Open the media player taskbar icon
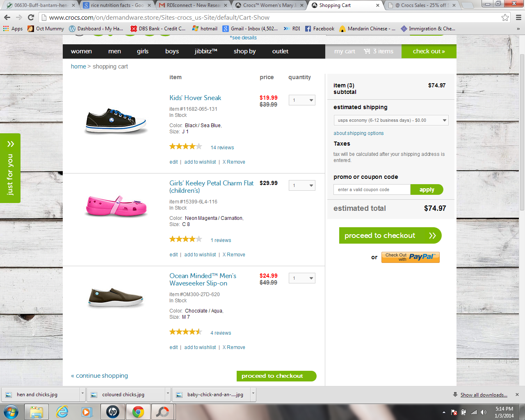This screenshot has height=420, width=525. [x=87, y=412]
